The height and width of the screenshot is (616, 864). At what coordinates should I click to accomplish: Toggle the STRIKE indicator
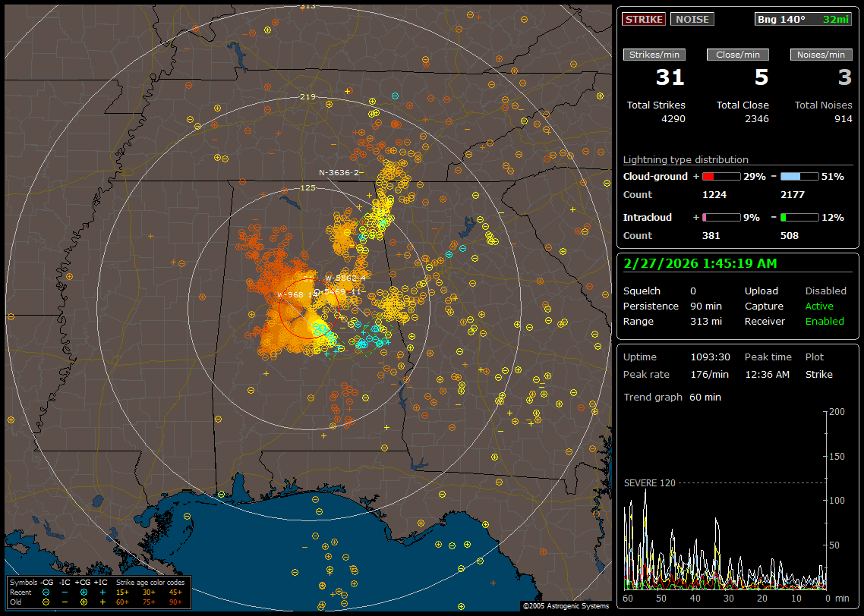[644, 19]
